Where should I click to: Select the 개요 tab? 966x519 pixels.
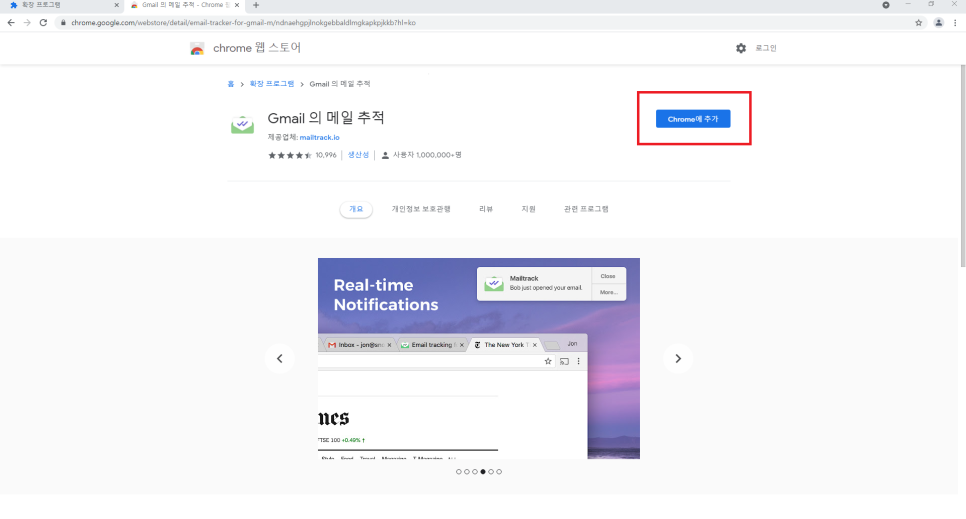tap(356, 209)
